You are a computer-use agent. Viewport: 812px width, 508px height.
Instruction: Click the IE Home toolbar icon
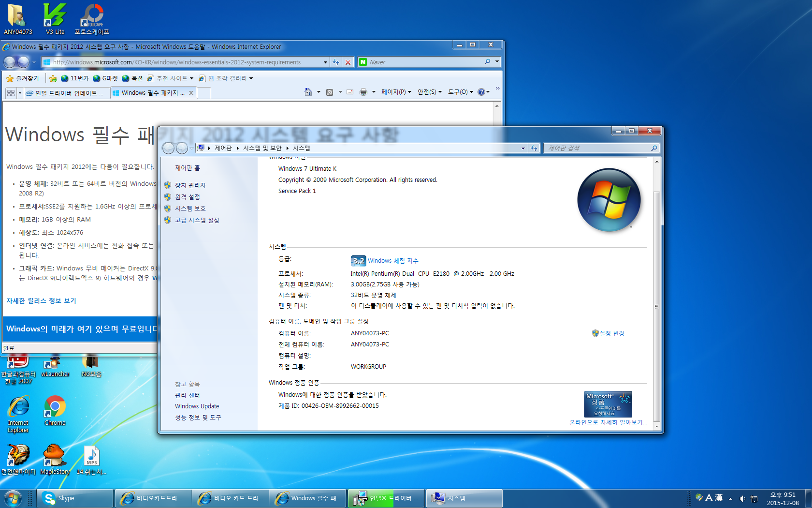(308, 92)
